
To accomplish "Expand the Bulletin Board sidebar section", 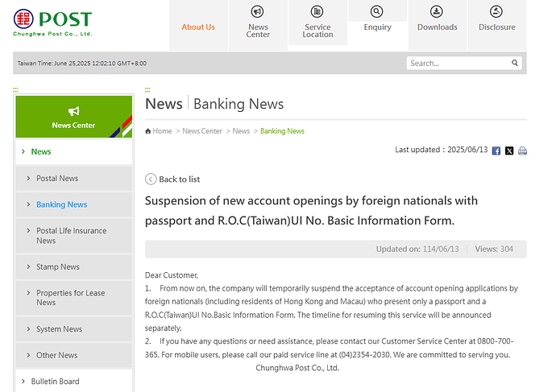I will click(55, 382).
